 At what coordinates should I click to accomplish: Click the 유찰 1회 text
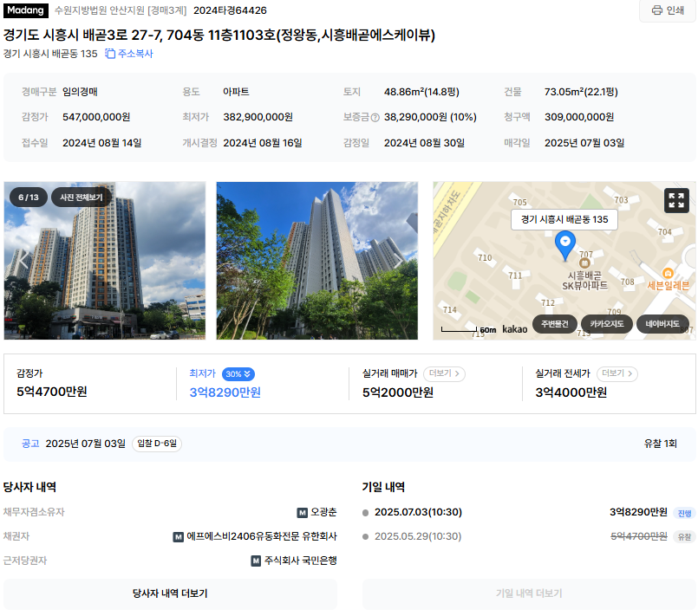coord(660,444)
